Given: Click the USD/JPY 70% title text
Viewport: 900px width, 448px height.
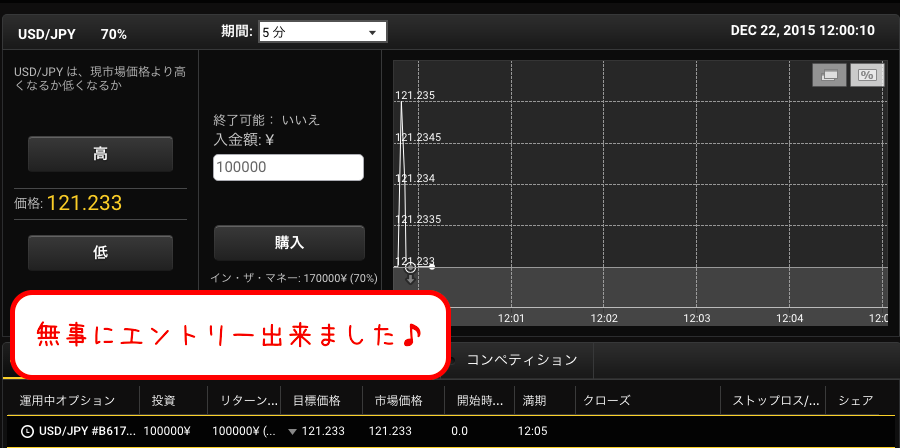Looking at the screenshot, I should [72, 34].
